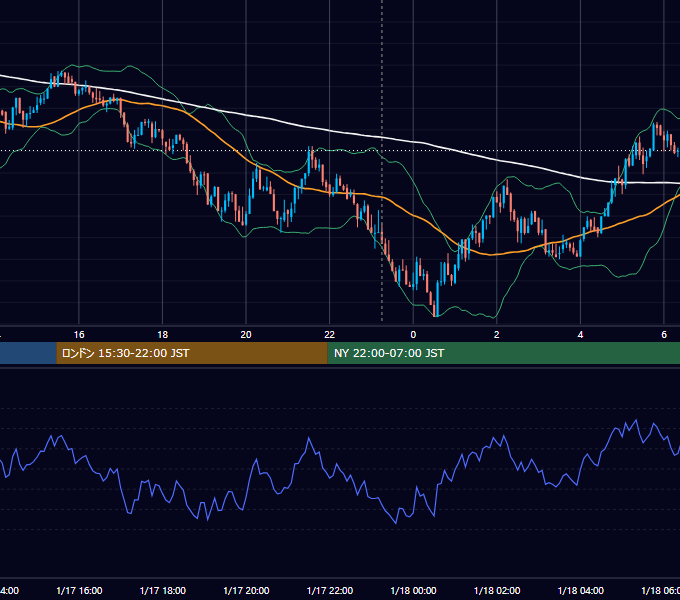Click the 22 hour label on the upper axis

click(330, 335)
